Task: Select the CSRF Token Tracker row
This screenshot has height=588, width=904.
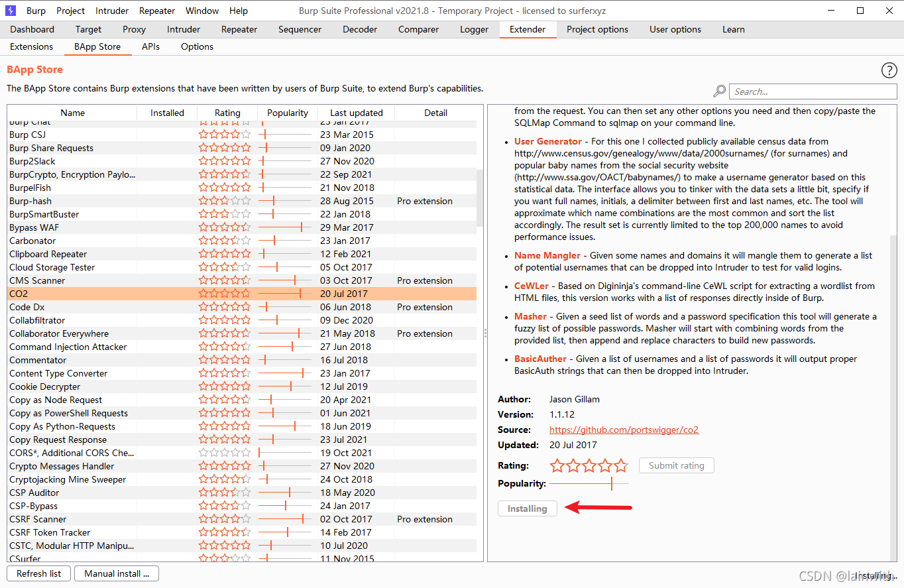Action: (242, 532)
